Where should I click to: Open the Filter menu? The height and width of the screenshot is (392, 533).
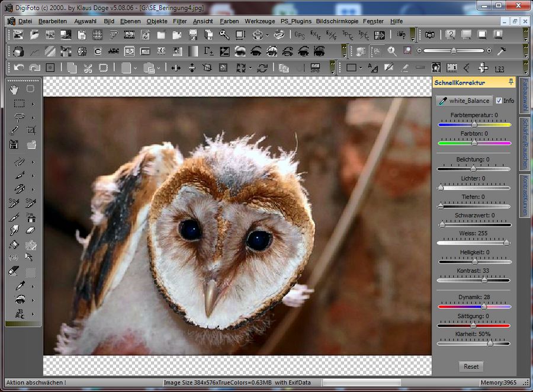click(179, 21)
